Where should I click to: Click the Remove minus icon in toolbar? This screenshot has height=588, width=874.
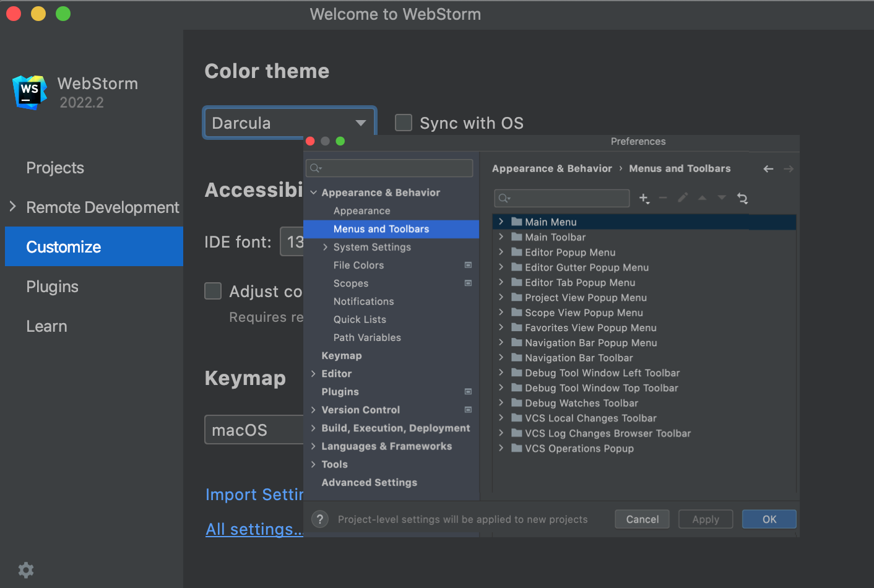[663, 198]
